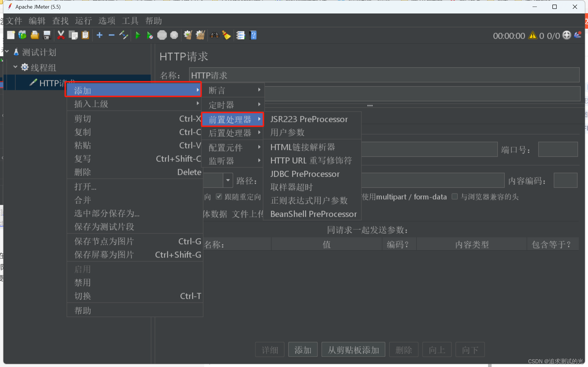Click the Stop test icon

[162, 35]
